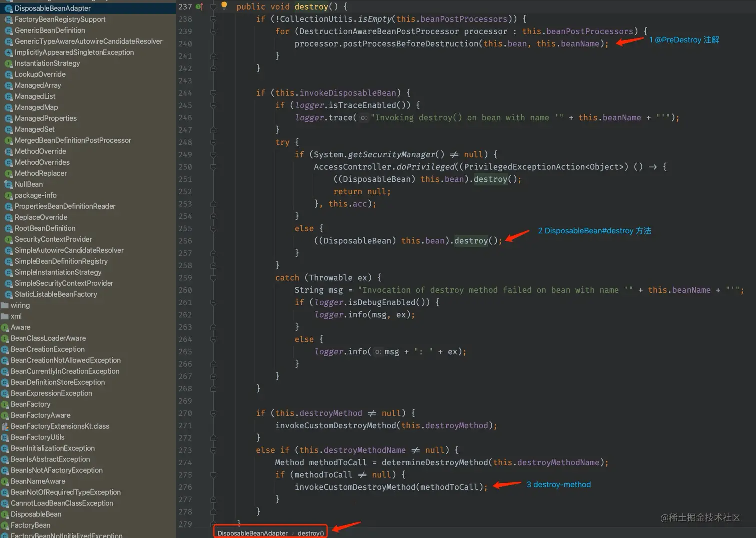Image resolution: width=756 pixels, height=538 pixels.
Task: Open GenericTypeAwareAutowireCandidateResolver in project tree
Action: click(89, 41)
